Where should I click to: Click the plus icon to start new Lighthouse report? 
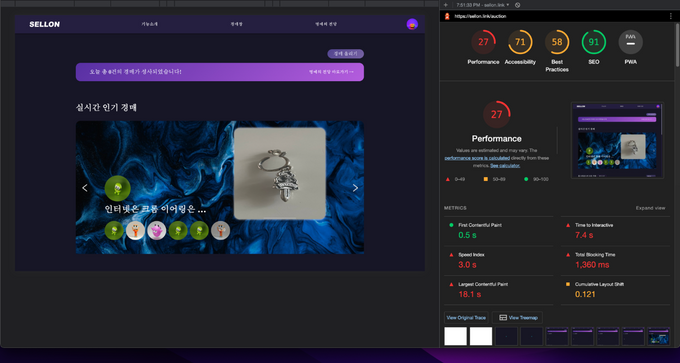(445, 5)
